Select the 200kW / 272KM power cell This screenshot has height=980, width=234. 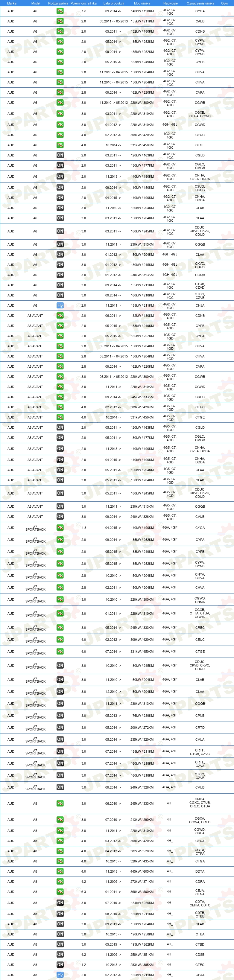142,728
